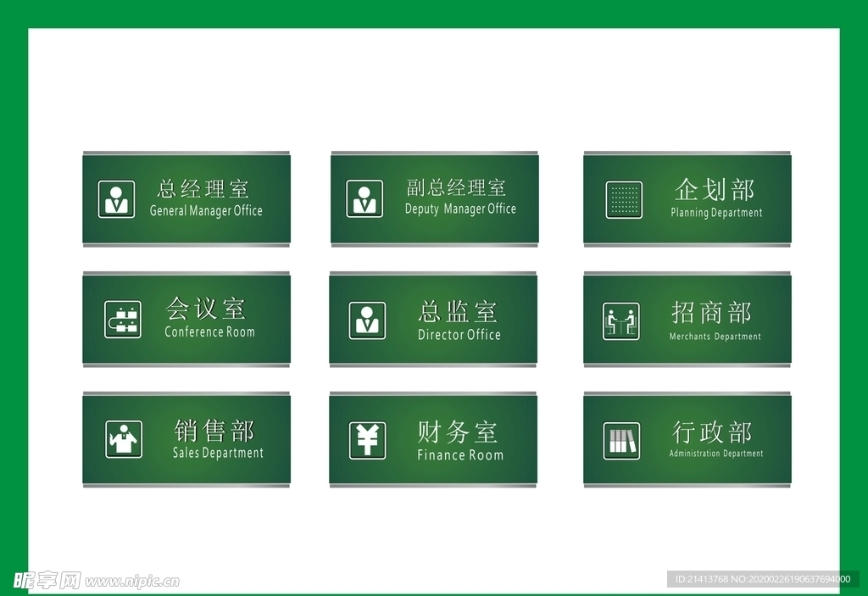Click the Chinese title 财务室
This screenshot has height=596, width=868.
click(457, 432)
